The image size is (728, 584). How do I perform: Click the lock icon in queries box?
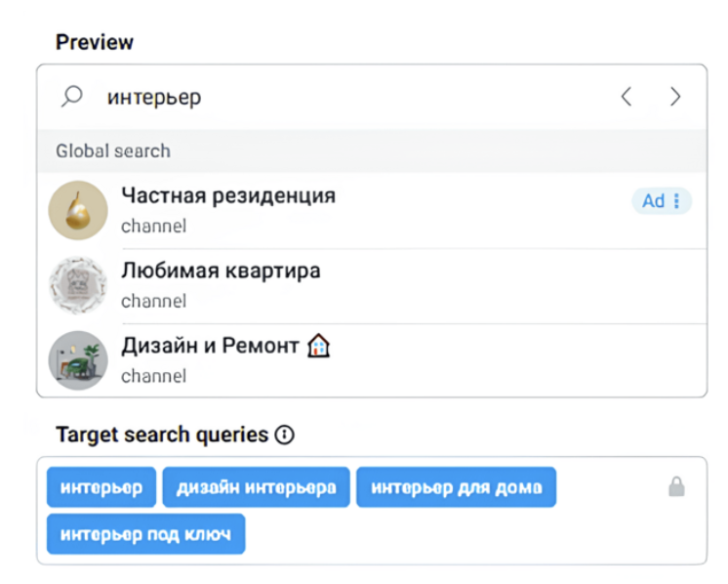point(676,486)
